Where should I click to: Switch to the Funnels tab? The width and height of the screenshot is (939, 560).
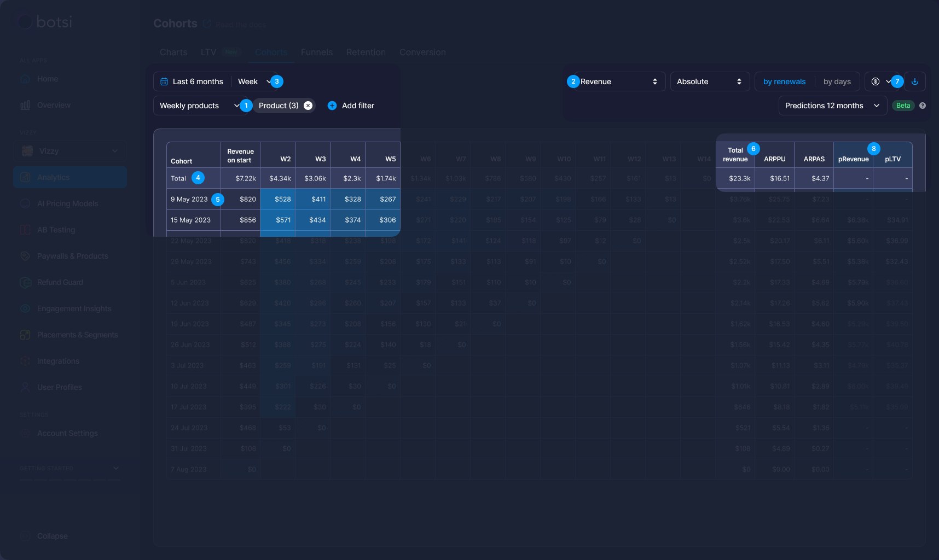point(316,52)
